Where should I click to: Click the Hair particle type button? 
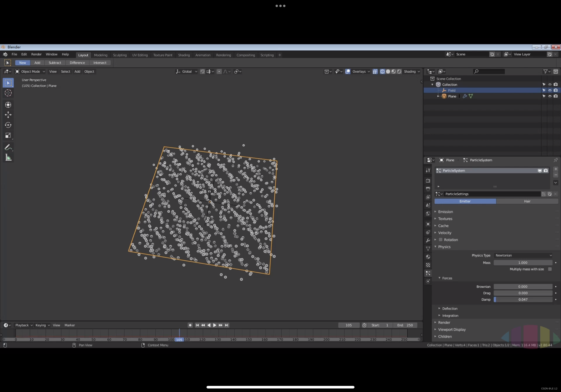[527, 201]
